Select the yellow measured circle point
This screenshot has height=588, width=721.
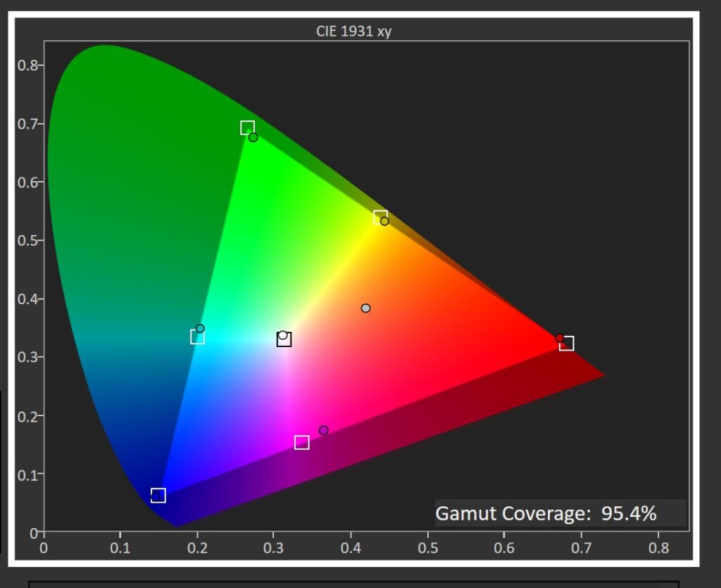tap(384, 221)
